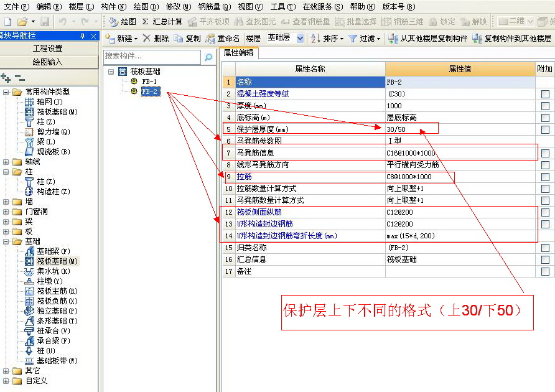555x392 pixels.
Task: Toggle checkbox for 拉筋 row
Action: [545, 177]
